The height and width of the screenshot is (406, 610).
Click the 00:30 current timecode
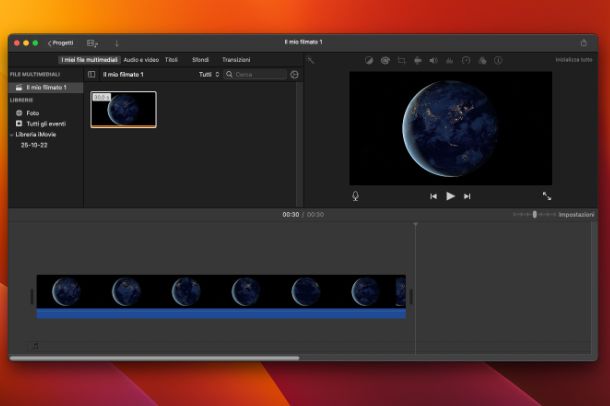point(291,215)
